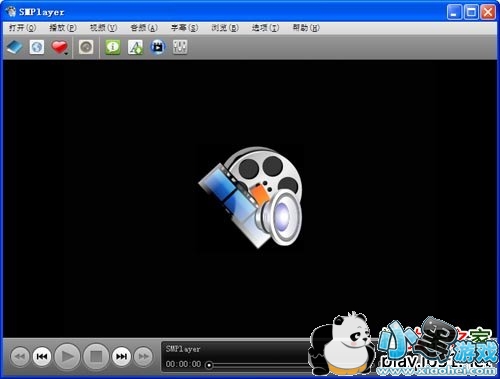Open the 视频(V) menu
The image size is (500, 379).
(103, 28)
